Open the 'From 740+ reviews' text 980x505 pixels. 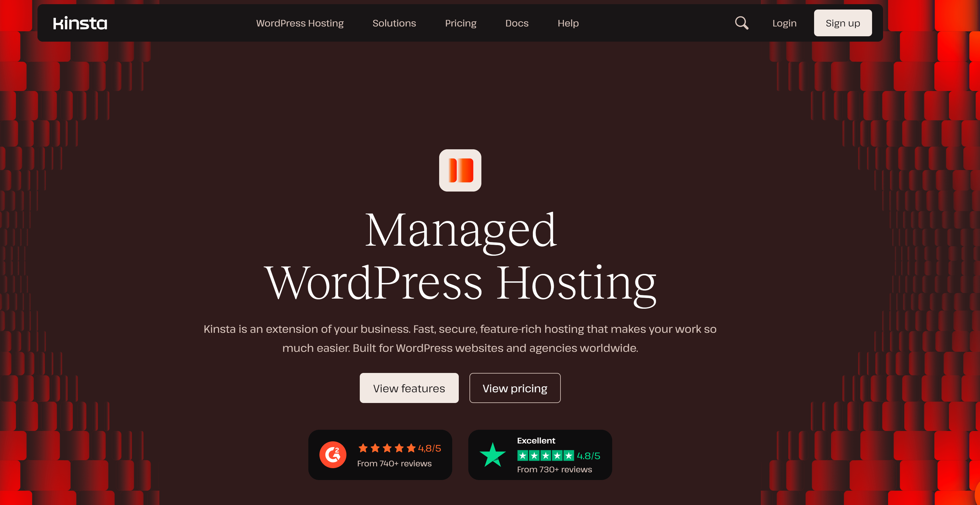coord(394,464)
